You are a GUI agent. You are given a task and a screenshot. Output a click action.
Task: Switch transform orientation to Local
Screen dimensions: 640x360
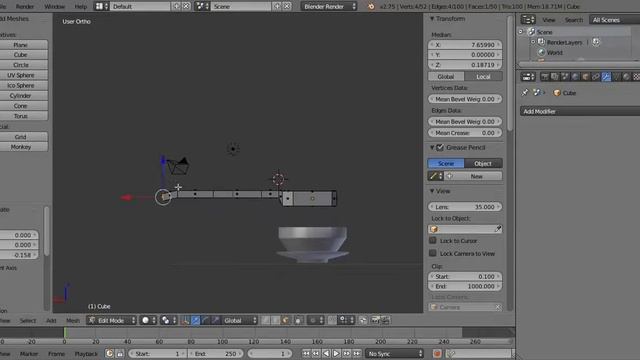(x=484, y=77)
